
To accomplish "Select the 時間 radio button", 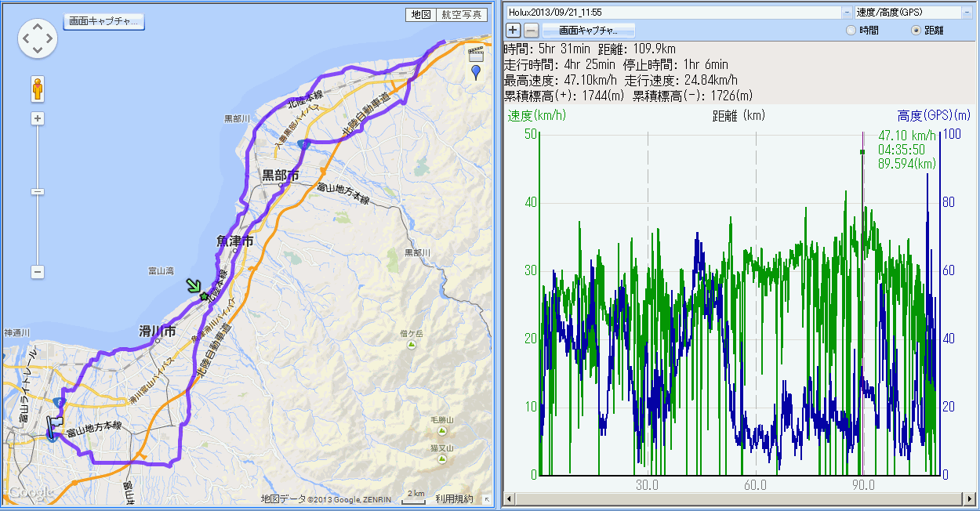I will point(851,31).
